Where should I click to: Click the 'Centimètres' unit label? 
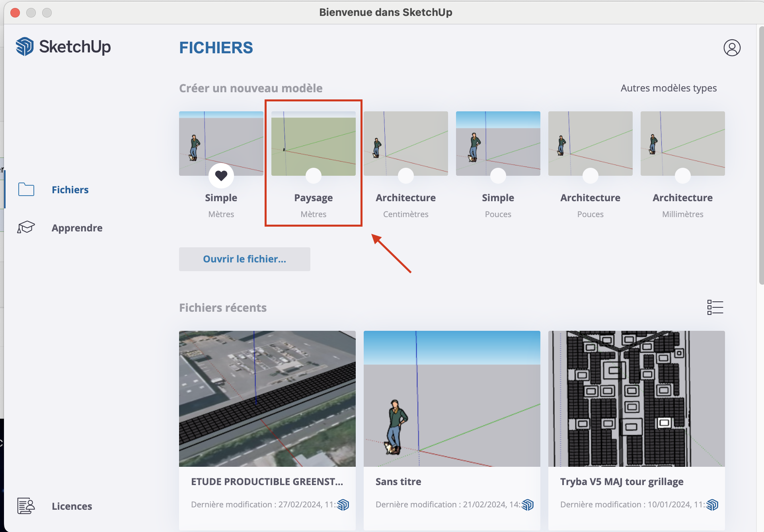pyautogui.click(x=406, y=214)
